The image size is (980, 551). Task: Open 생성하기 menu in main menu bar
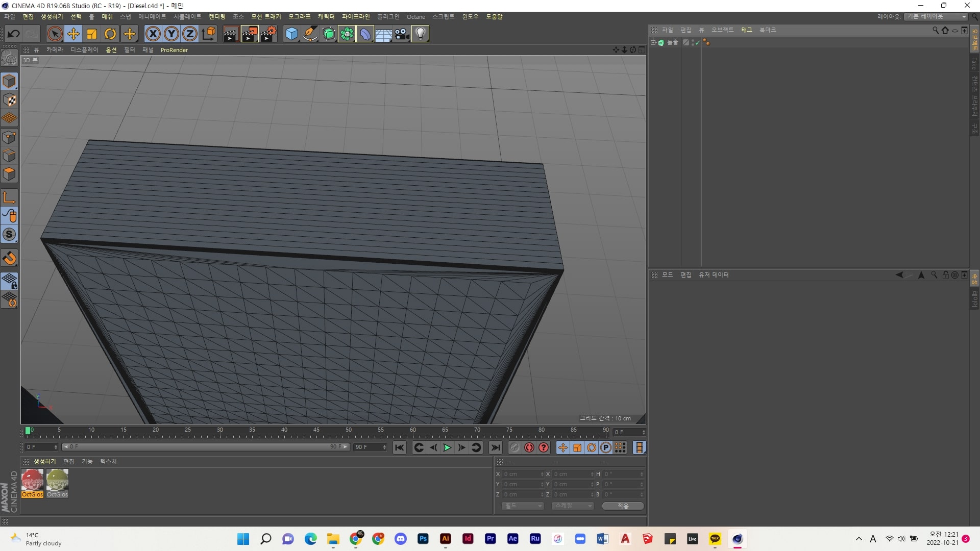52,17
